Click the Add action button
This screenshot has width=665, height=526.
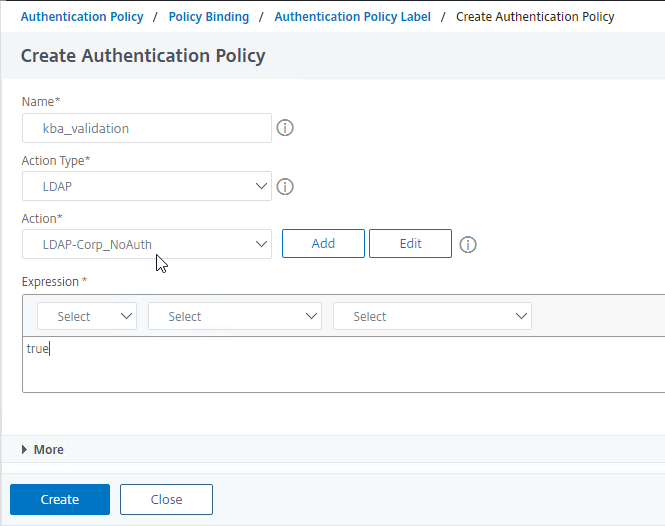pyautogui.click(x=323, y=243)
